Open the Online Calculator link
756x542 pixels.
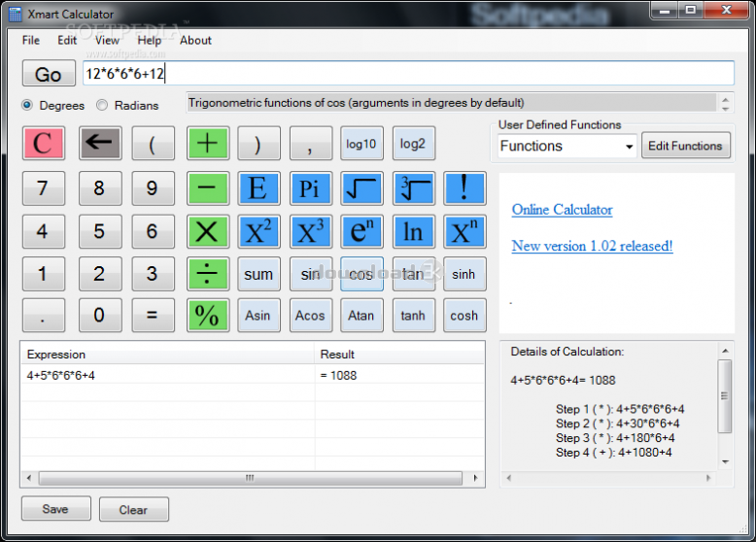562,210
